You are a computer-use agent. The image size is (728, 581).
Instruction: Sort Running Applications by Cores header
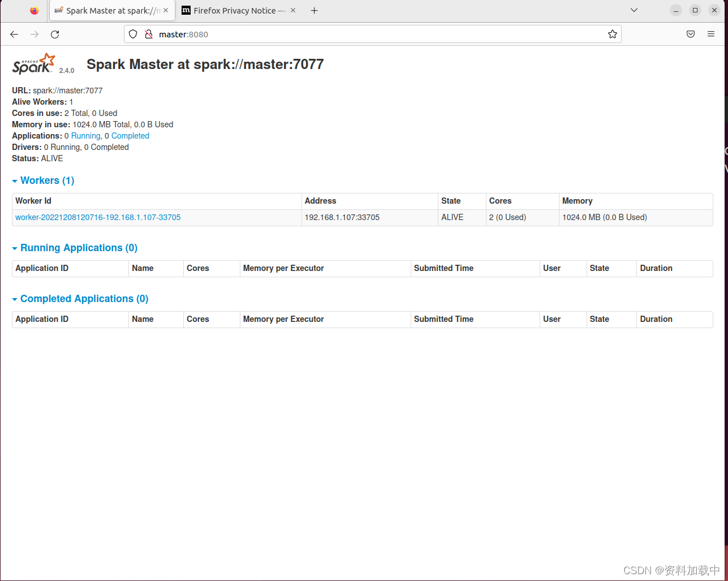coord(212,268)
